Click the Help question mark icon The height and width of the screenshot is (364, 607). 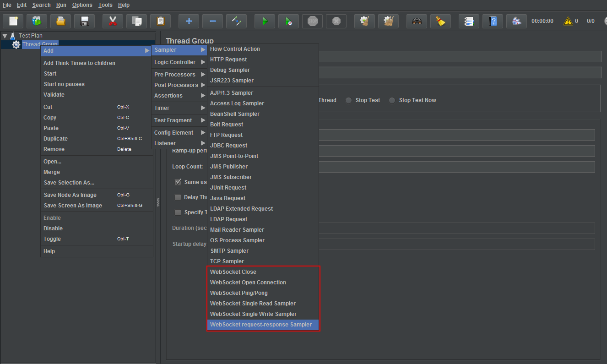click(x=493, y=21)
